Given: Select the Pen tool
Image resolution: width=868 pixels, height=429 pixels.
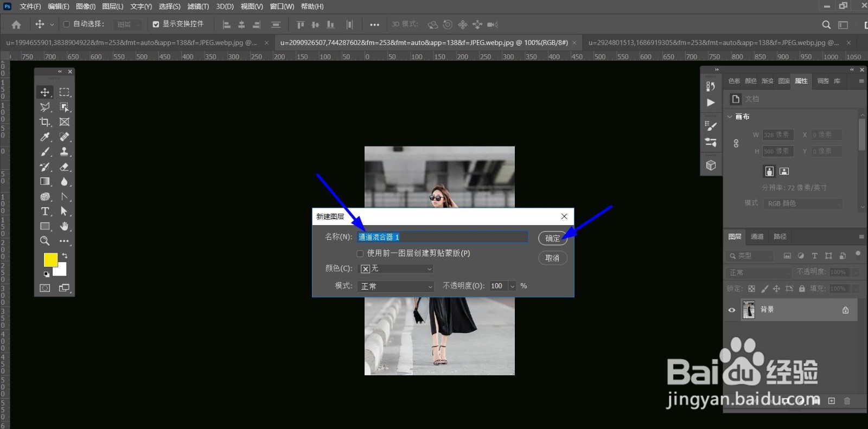Looking at the screenshot, I should click(x=65, y=196).
